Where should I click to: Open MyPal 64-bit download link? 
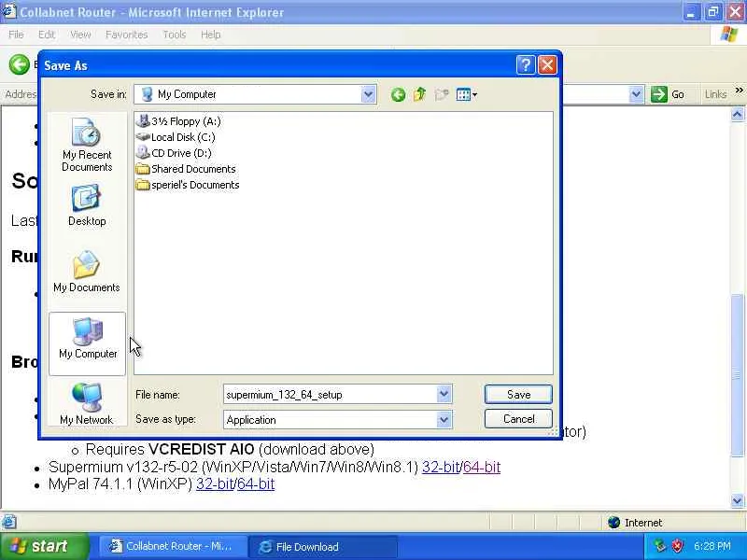256,484
